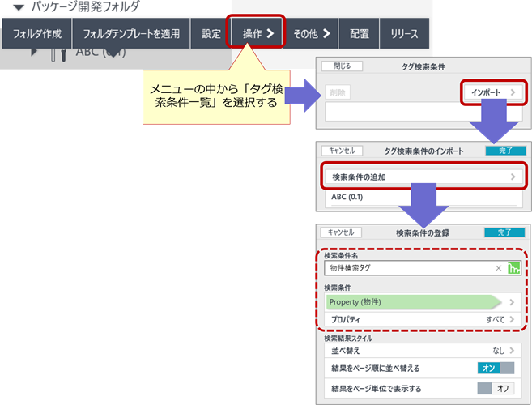The image size is (532, 405).
Task: Open the インポート option
Action: click(493, 92)
